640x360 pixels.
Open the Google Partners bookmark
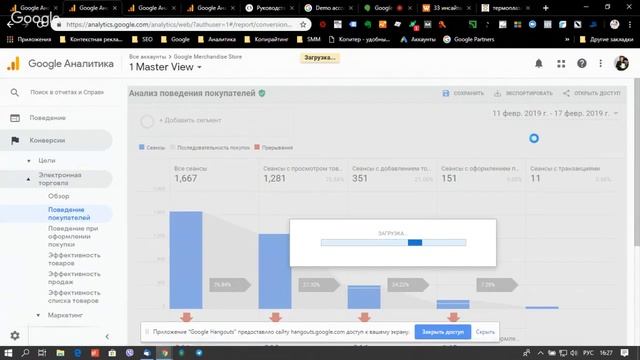tap(469, 40)
